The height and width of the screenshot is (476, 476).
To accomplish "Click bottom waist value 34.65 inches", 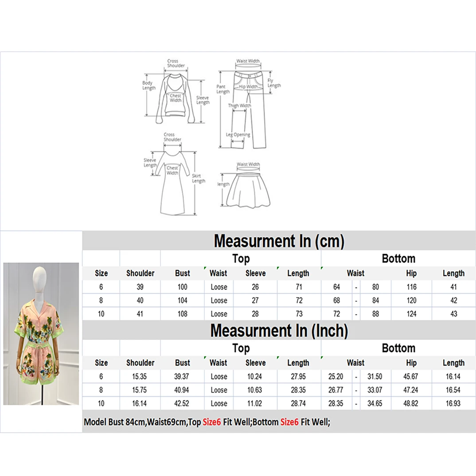I will [375, 403].
